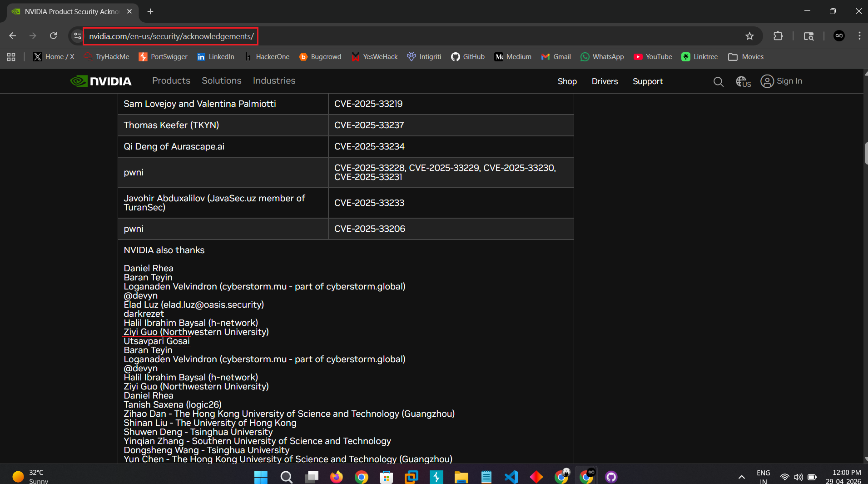Bookmark this page with the star icon
The image size is (868, 484).
tap(749, 36)
